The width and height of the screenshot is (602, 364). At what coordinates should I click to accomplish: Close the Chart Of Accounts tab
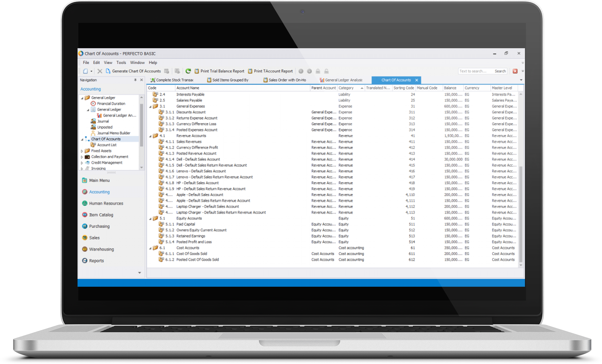[417, 80]
